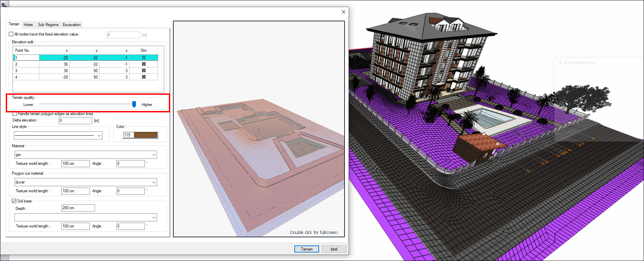This screenshot has height=261, width=644.
Task: Toggle 'Handle terrain polygon edges as elevation lines'
Action: (15, 114)
